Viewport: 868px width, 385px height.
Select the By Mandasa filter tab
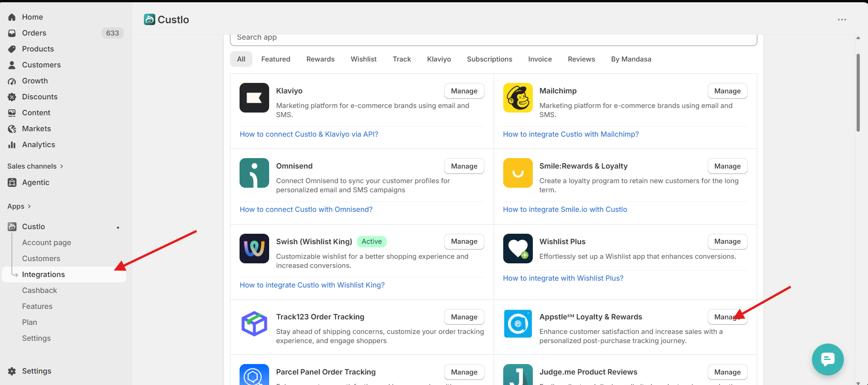(x=631, y=59)
